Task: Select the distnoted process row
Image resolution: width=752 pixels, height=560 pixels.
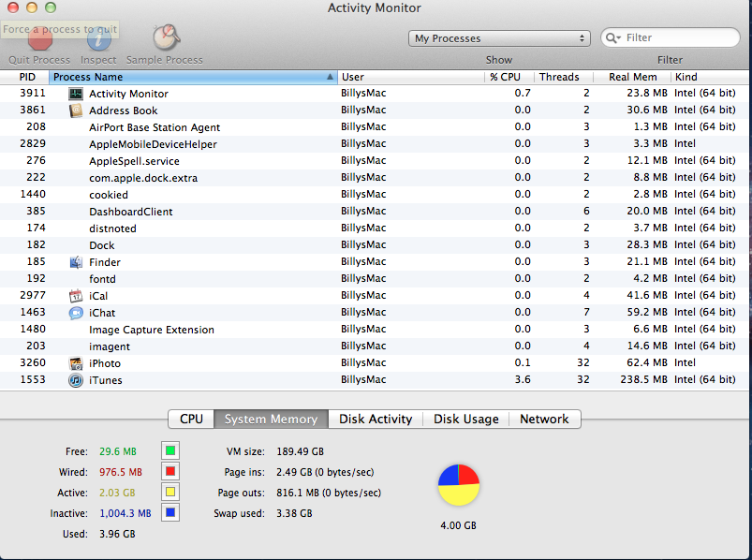Action: [x=374, y=228]
